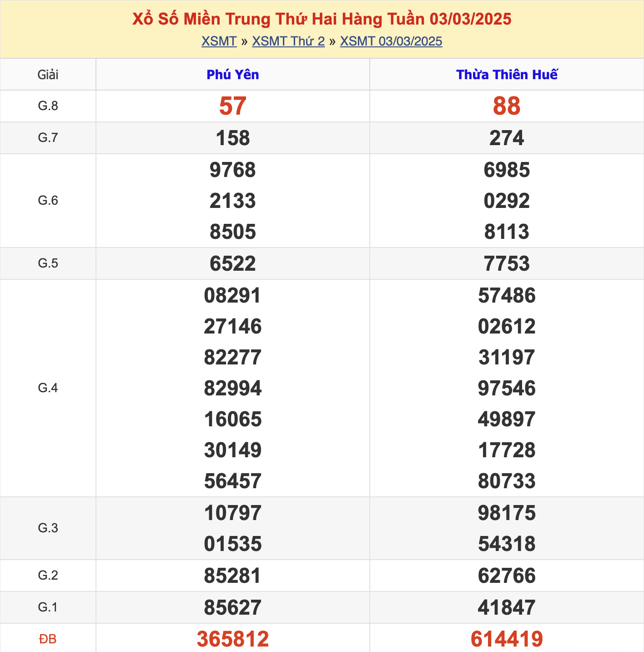The image size is (644, 652).
Task: Click G.4 number 17728
Action: [x=507, y=450]
